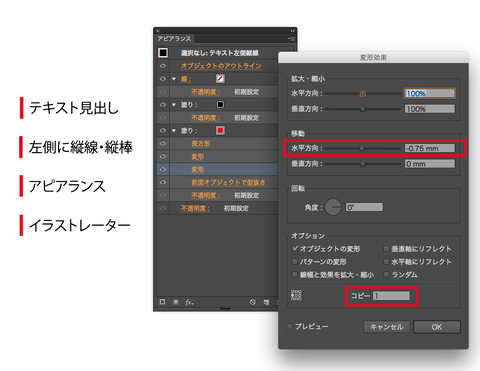
Task: Toggle eye of the highlighted 変形 row
Action: pos(163,169)
